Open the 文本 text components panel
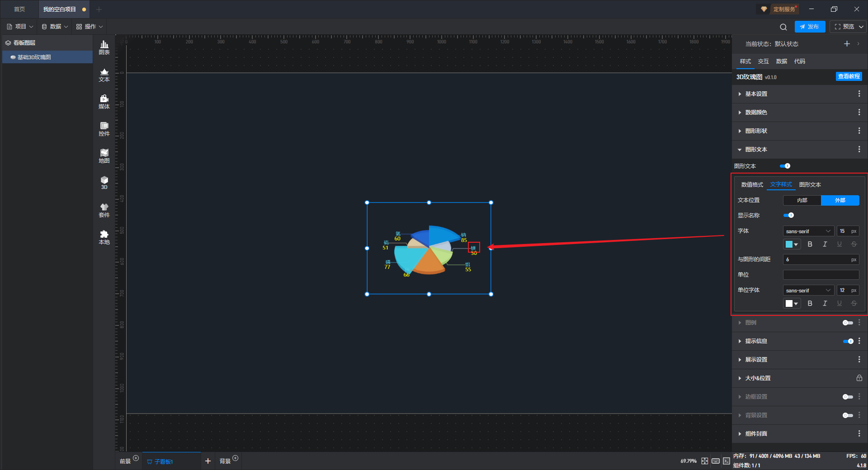Viewport: 868px width, 470px height. tap(104, 75)
